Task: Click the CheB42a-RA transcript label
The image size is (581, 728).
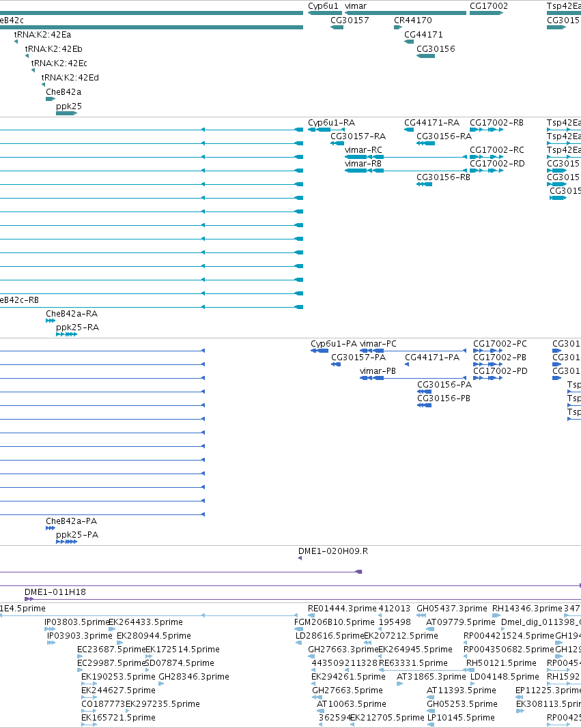Action: click(x=72, y=314)
